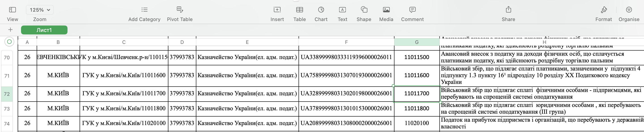Click description about фізичними особами - підприємцями
The width and height of the screenshot is (644, 132).
tap(542, 94)
